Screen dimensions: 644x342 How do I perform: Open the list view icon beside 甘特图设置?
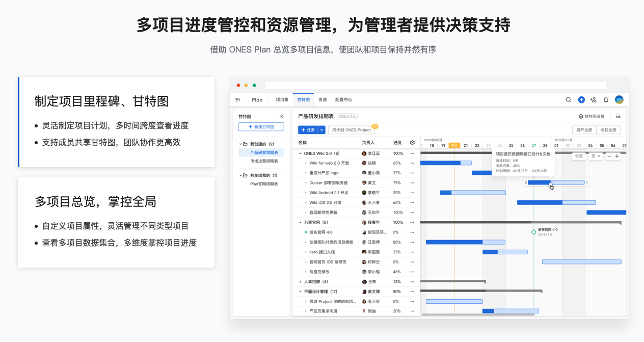618,116
